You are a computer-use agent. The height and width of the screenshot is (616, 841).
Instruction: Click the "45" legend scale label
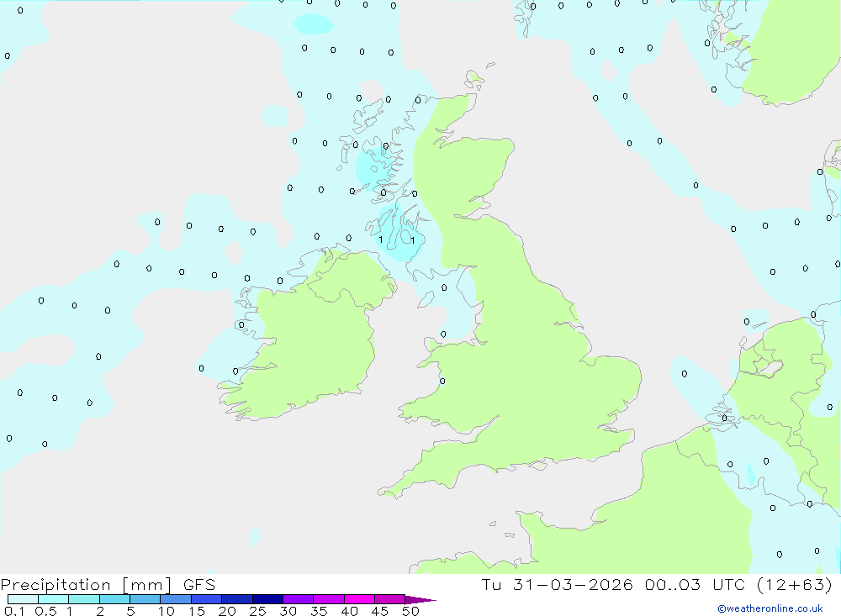380,611
